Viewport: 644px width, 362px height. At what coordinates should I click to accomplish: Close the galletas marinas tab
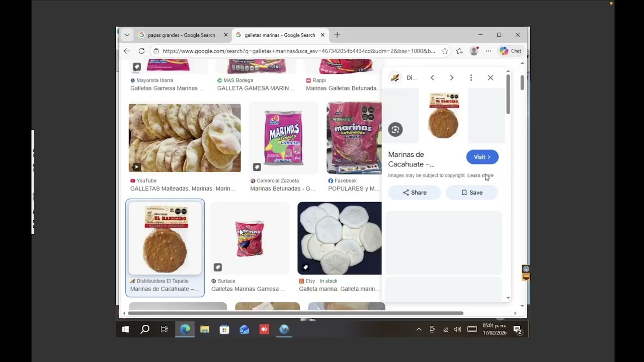click(x=322, y=35)
